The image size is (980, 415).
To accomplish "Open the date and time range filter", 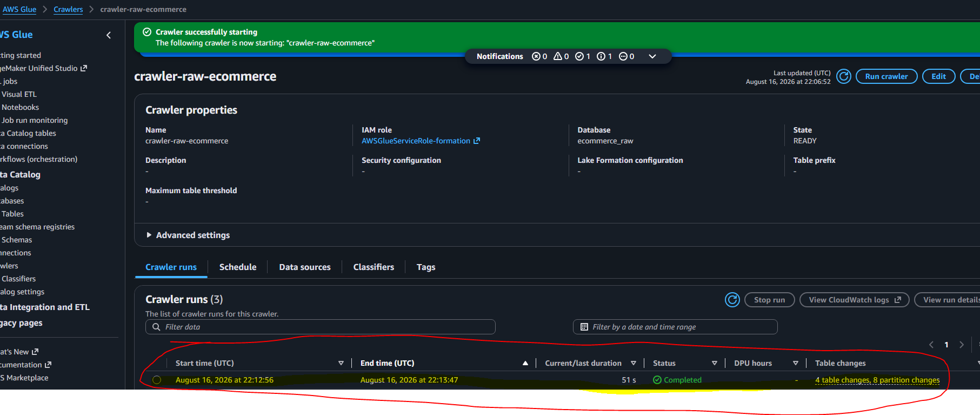I will [675, 327].
